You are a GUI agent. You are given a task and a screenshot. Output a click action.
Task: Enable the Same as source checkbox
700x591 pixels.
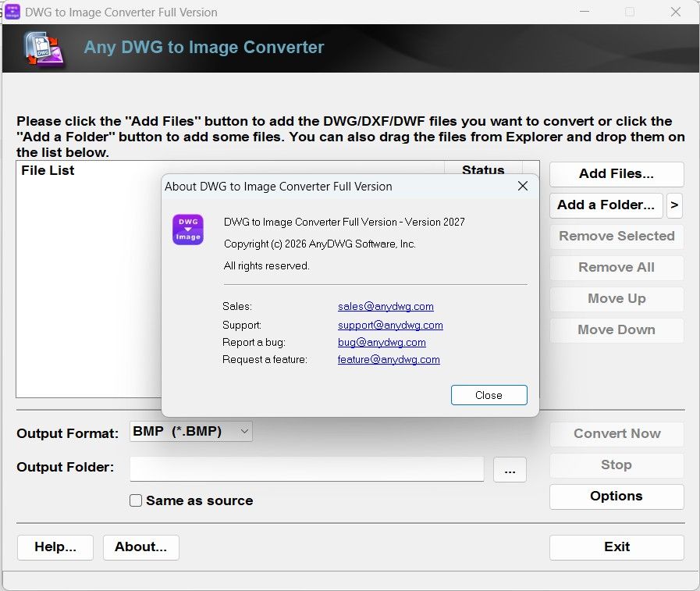(x=135, y=501)
